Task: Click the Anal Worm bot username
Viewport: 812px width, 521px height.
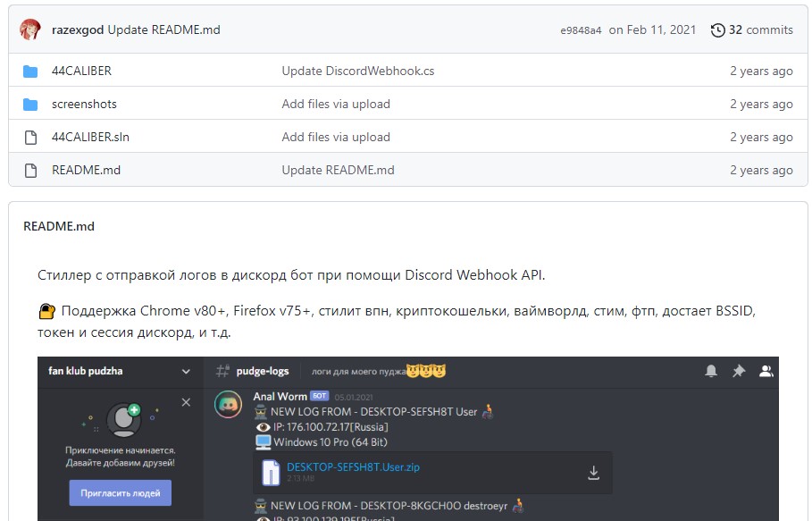Action: [280, 397]
